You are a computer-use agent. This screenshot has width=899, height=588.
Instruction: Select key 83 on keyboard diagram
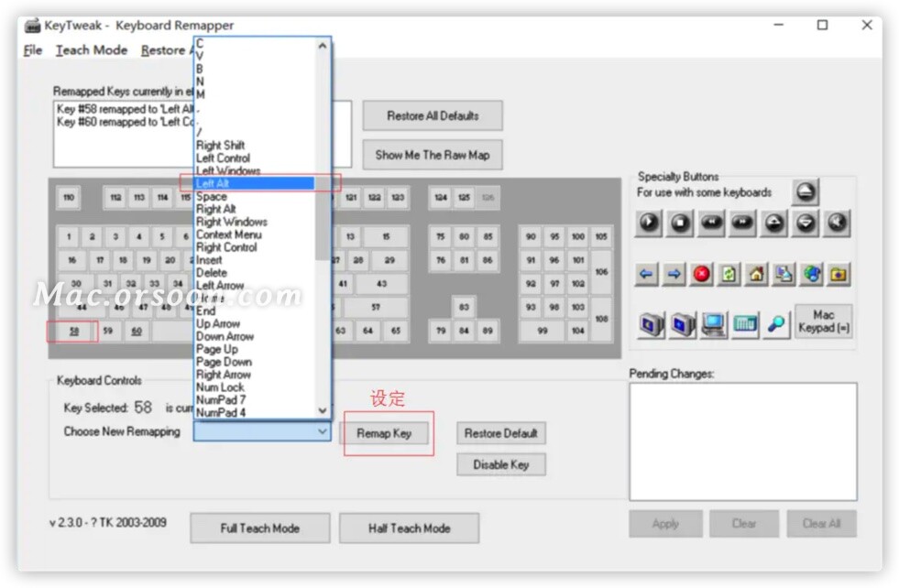pos(464,307)
